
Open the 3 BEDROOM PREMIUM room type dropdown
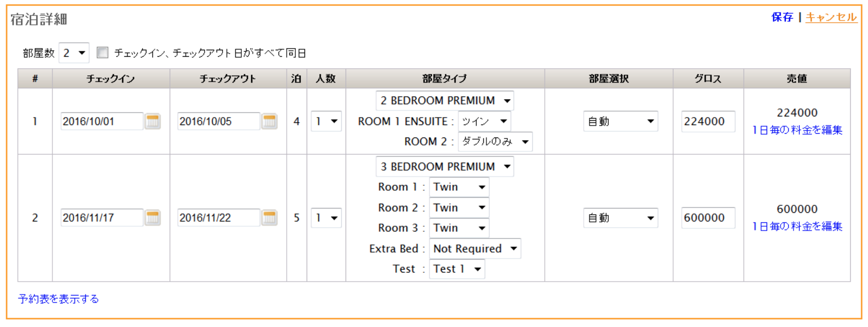(x=445, y=167)
